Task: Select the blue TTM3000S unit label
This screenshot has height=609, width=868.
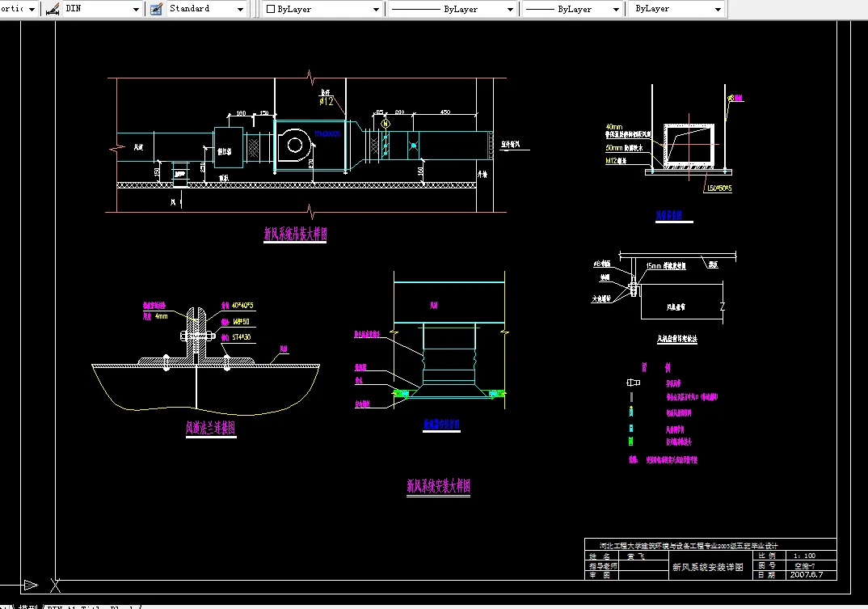Action: click(x=327, y=133)
